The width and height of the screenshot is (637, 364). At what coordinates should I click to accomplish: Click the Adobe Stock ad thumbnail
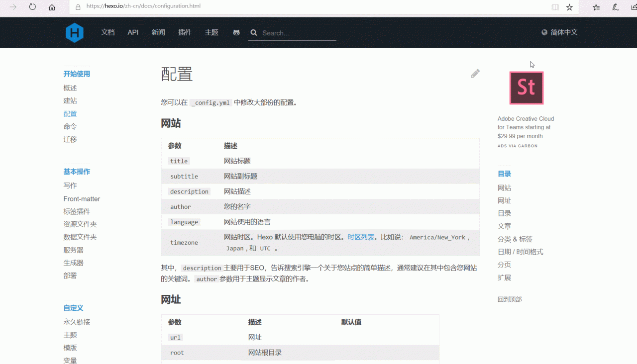click(526, 88)
